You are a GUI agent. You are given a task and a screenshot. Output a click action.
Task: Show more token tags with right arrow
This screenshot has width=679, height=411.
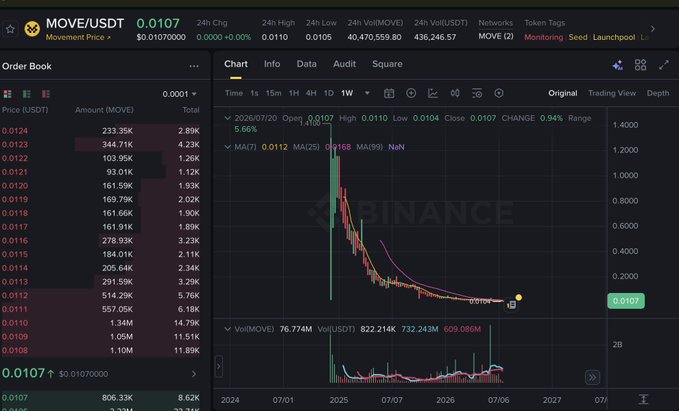pyautogui.click(x=653, y=29)
